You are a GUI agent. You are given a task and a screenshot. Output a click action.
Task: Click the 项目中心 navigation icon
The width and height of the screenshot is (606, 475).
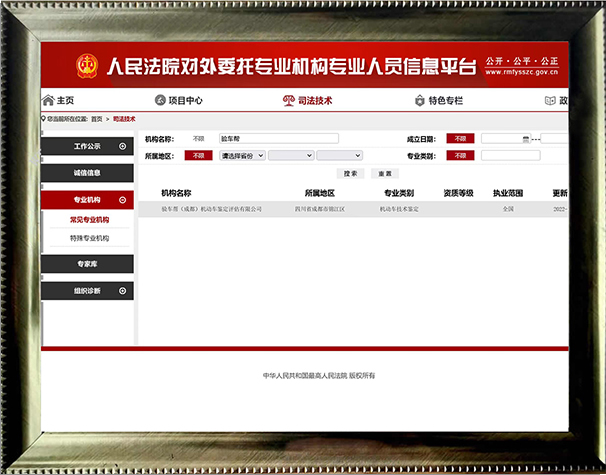coord(160,101)
